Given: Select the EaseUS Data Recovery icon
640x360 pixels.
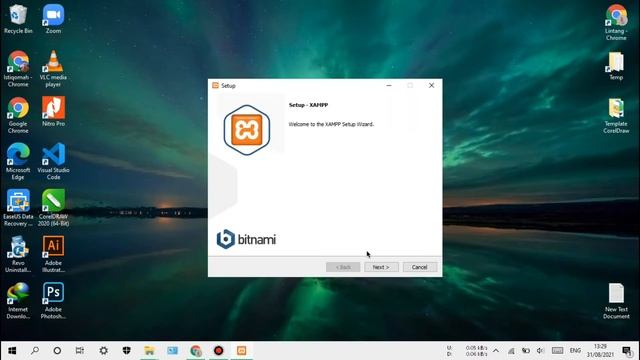Looking at the screenshot, I should pos(18,208).
